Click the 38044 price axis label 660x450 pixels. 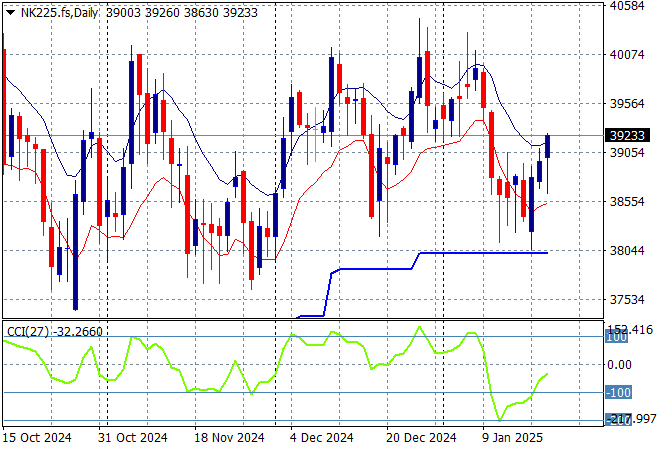click(x=630, y=251)
